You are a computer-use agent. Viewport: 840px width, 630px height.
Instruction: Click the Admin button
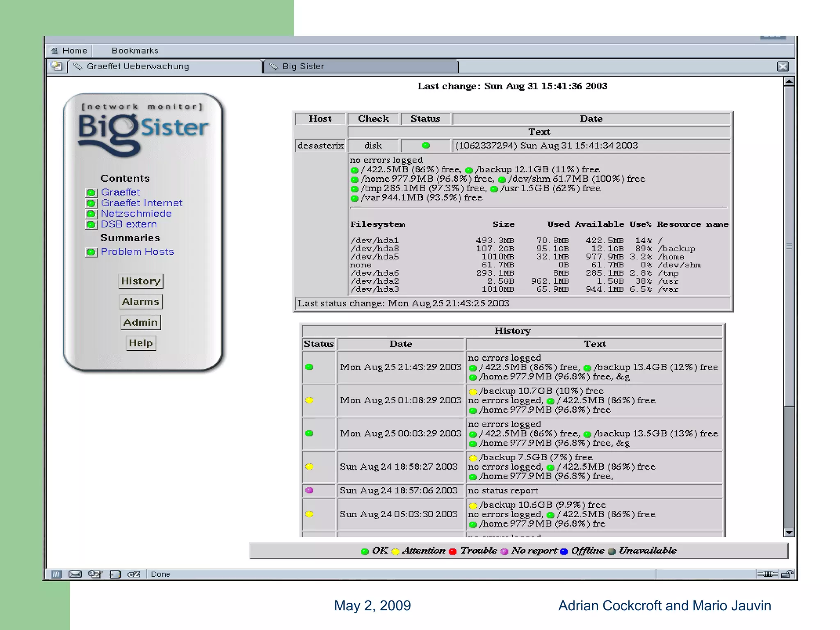tap(141, 322)
